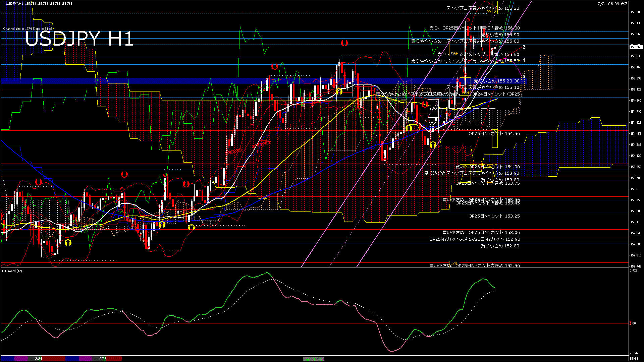The height and width of the screenshot is (362, 644).
Task: Click the YPO label marker
Action: click(x=433, y=108)
